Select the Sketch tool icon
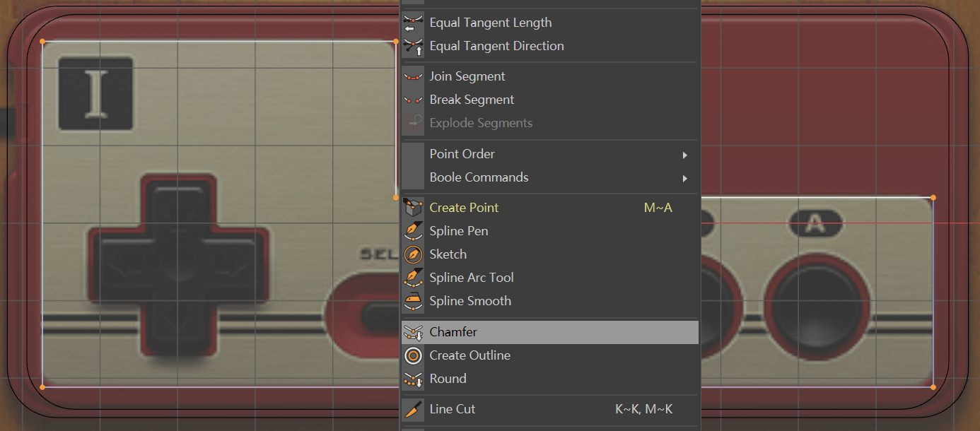980x431 pixels. (x=413, y=254)
